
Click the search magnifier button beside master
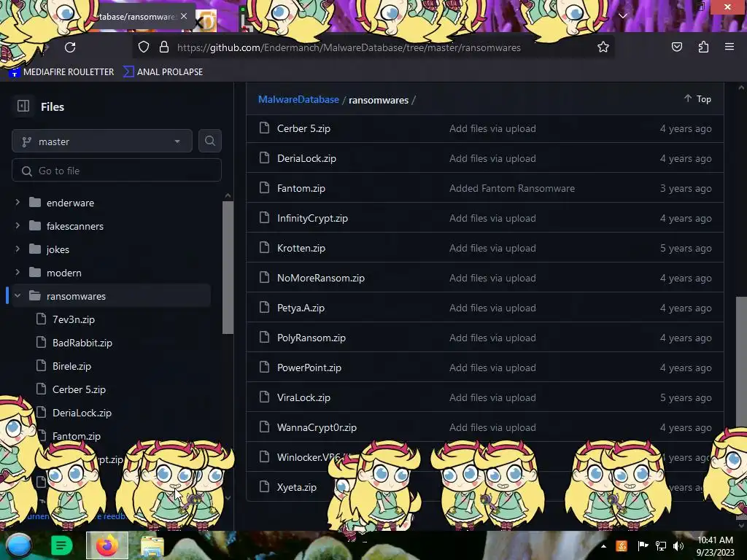pyautogui.click(x=209, y=141)
